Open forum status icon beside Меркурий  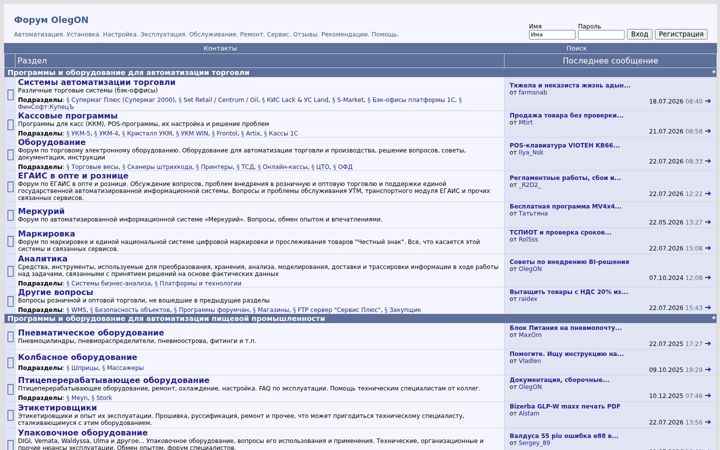[10, 215]
